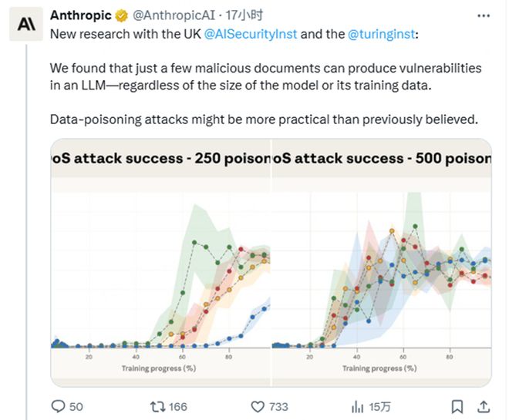Click the reply count 50
This screenshot has width=509, height=420.
click(x=76, y=406)
